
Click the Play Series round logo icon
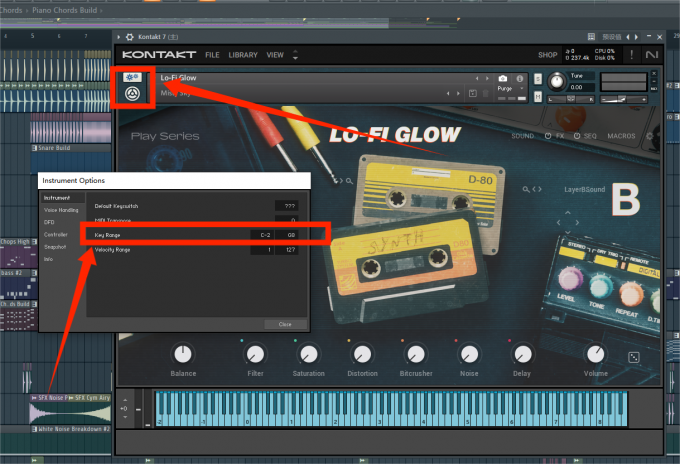pyautogui.click(x=132, y=94)
